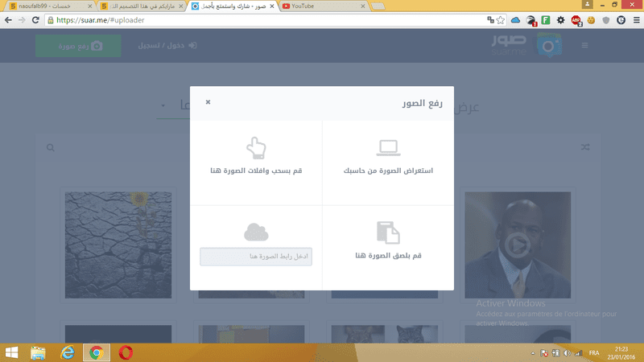
Task: Open FRA keyboard language selector
Action: click(x=594, y=353)
